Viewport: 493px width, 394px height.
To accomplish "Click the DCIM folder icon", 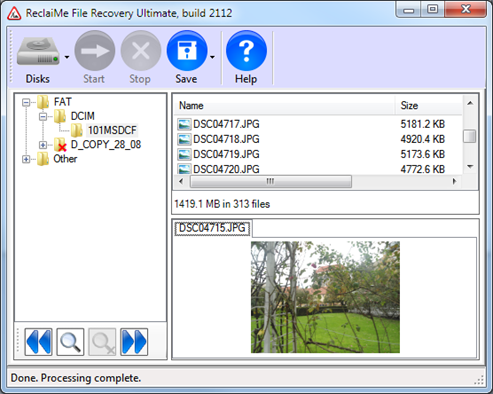I will pyautogui.click(x=60, y=116).
